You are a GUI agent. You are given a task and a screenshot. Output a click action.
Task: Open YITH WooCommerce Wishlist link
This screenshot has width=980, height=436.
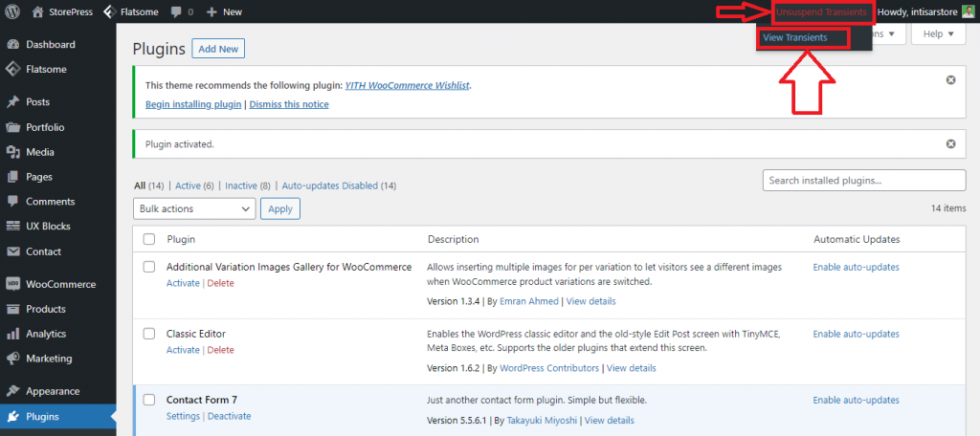tap(407, 86)
